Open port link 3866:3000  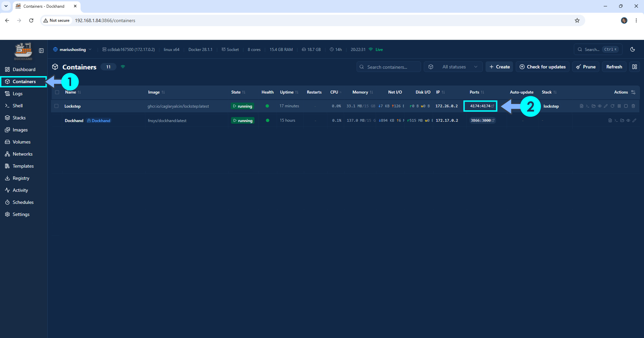pyautogui.click(x=482, y=120)
